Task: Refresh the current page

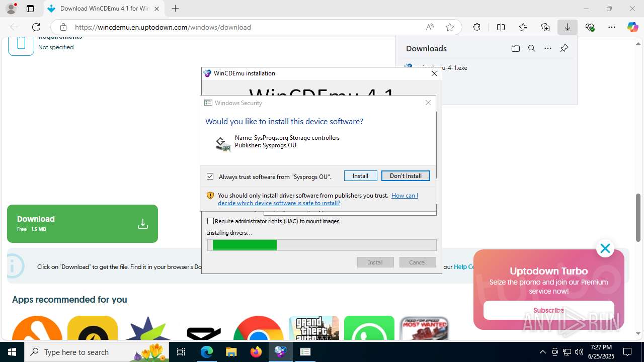Action: (36, 27)
